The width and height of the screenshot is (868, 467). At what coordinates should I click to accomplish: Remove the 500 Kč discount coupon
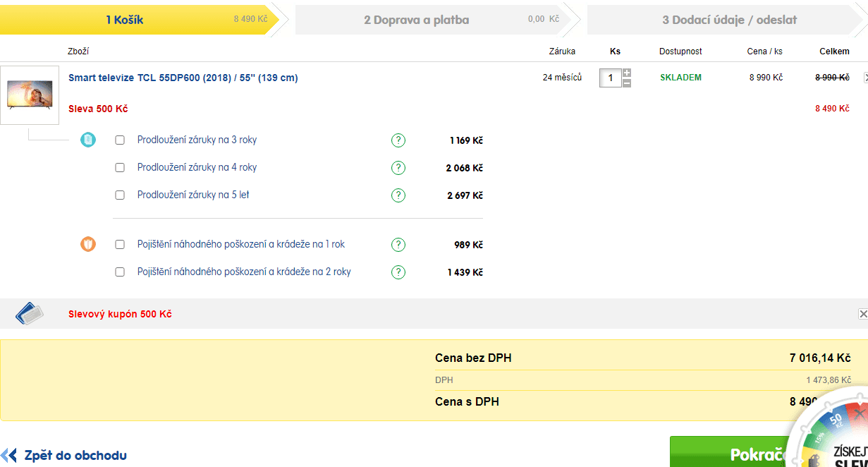click(x=863, y=314)
